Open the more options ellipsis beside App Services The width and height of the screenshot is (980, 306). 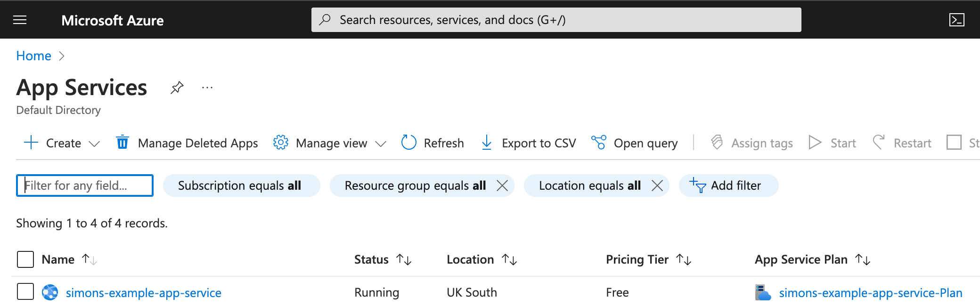coord(207,88)
